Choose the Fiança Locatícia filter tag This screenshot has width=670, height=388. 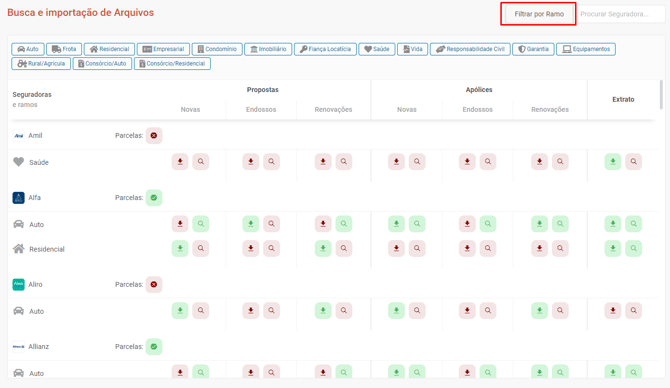point(325,49)
